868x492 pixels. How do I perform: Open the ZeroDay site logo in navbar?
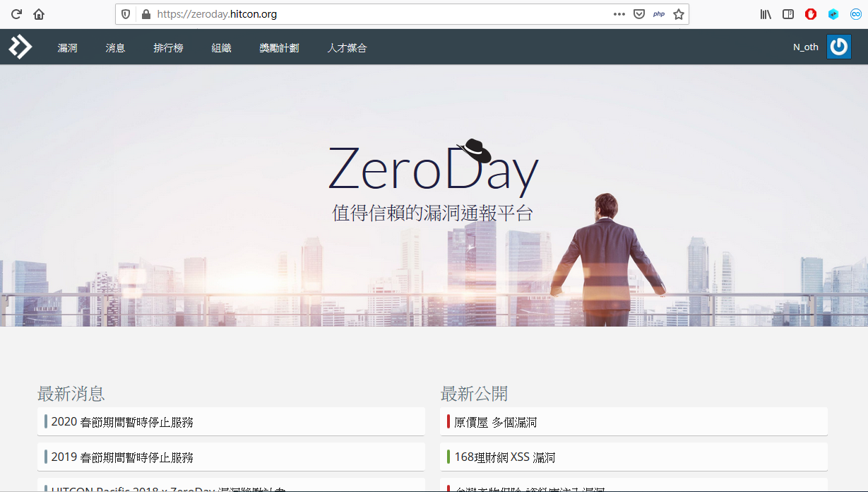click(x=20, y=47)
